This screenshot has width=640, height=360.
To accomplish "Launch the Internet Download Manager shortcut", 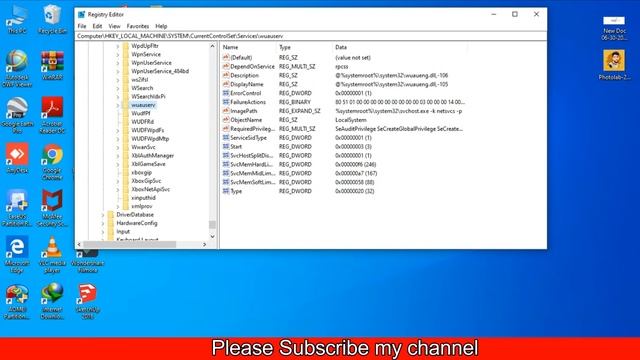I will (x=52, y=301).
